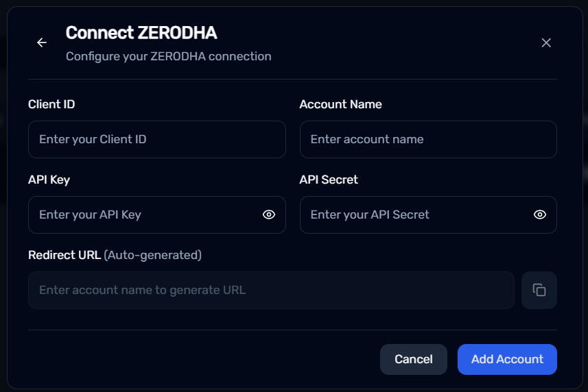
Task: Click the Account Name label
Action: point(340,104)
